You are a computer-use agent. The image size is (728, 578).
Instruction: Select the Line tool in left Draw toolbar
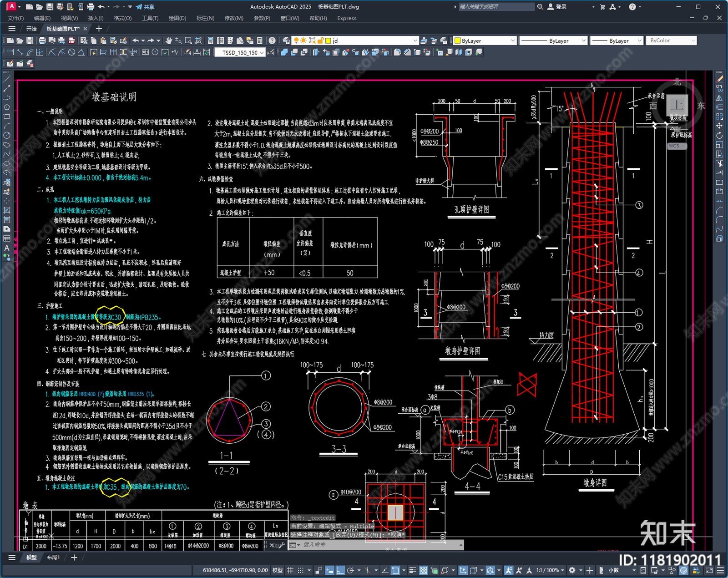tap(7, 79)
